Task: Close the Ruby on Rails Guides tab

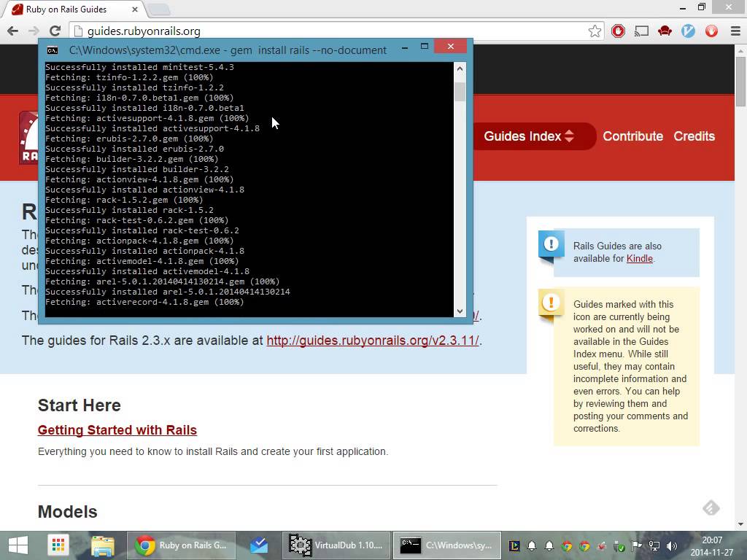Action: [135, 9]
